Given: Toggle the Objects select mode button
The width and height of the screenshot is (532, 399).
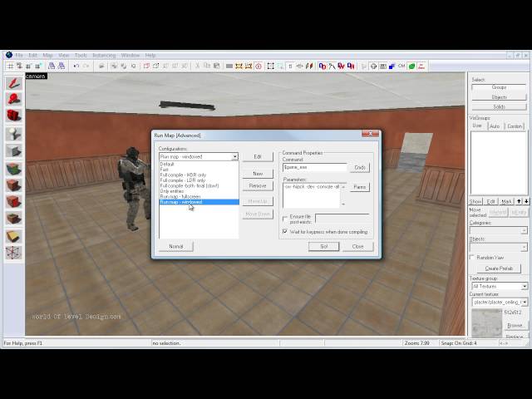Looking at the screenshot, I should pyautogui.click(x=499, y=97).
